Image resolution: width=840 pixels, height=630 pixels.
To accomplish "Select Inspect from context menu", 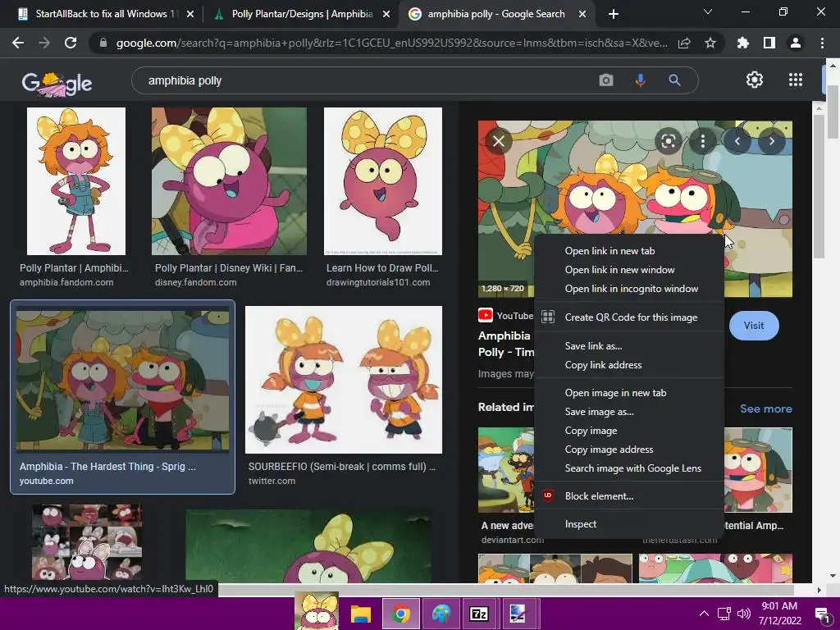I will tap(629, 524).
